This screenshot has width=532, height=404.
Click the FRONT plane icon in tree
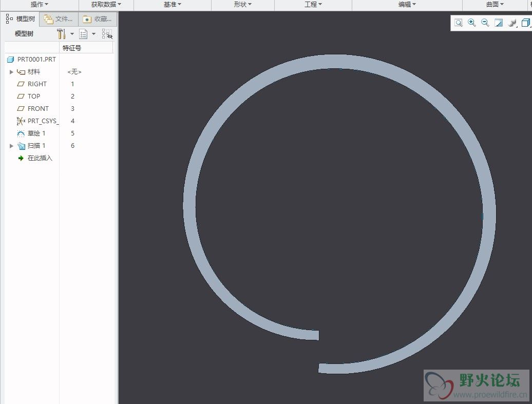pyautogui.click(x=21, y=108)
